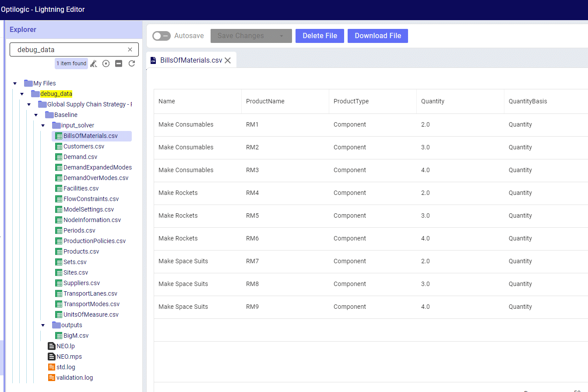Open the Save Changes dropdown arrow
The width and height of the screenshot is (588, 392).
(x=282, y=36)
